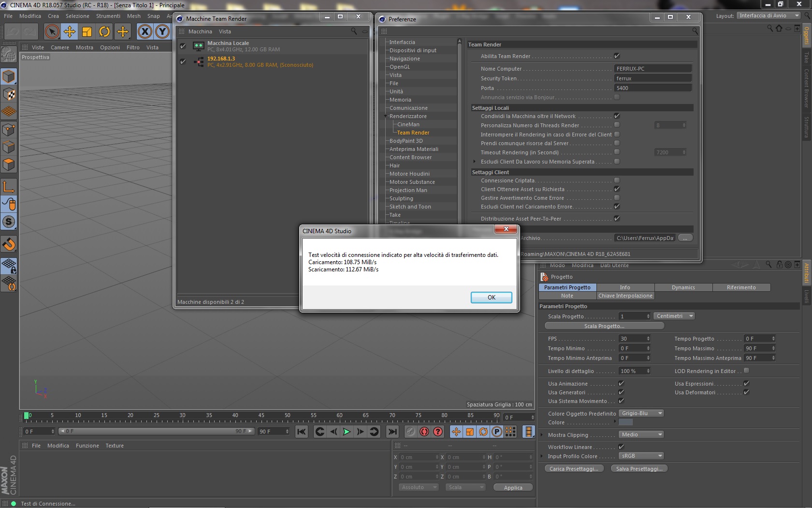Open Macchina menu in Team Render window
This screenshot has height=508, width=812.
(x=200, y=31)
